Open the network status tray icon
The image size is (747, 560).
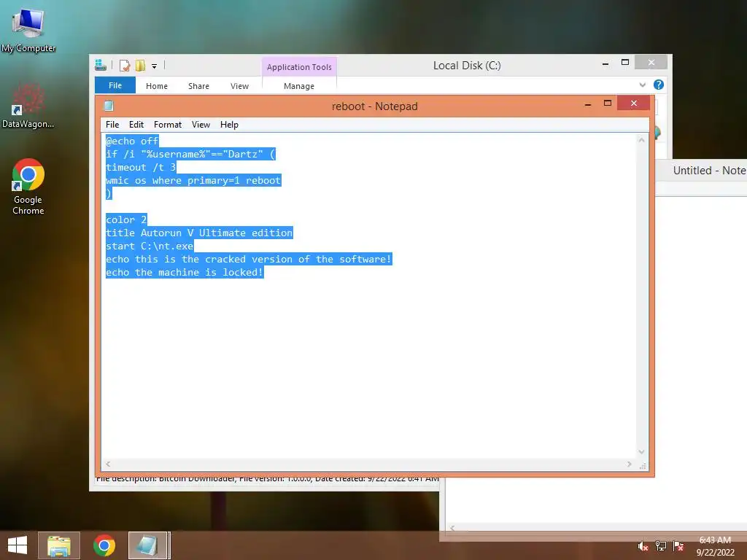point(661,546)
